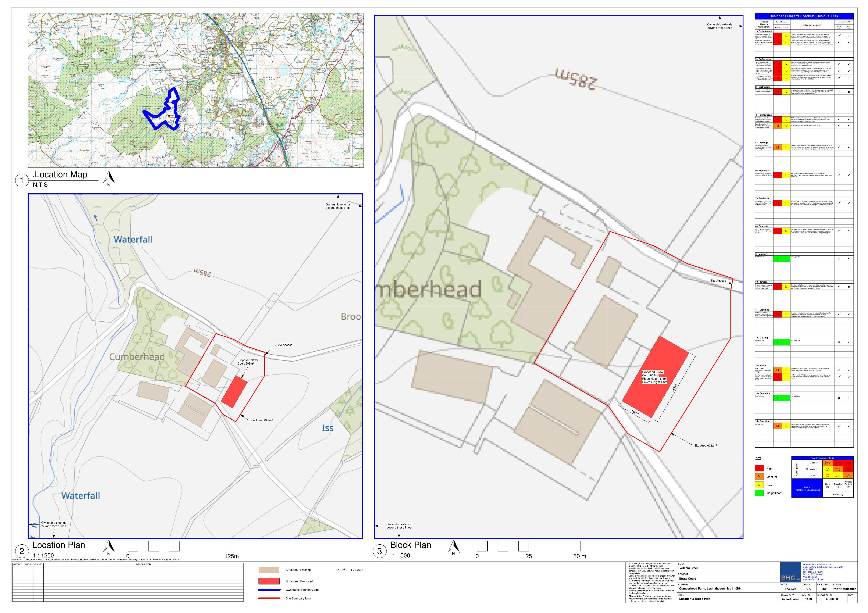
Task: Click the 'Ridge Height 6.3m' text in Block Plan
Action: 654,379
